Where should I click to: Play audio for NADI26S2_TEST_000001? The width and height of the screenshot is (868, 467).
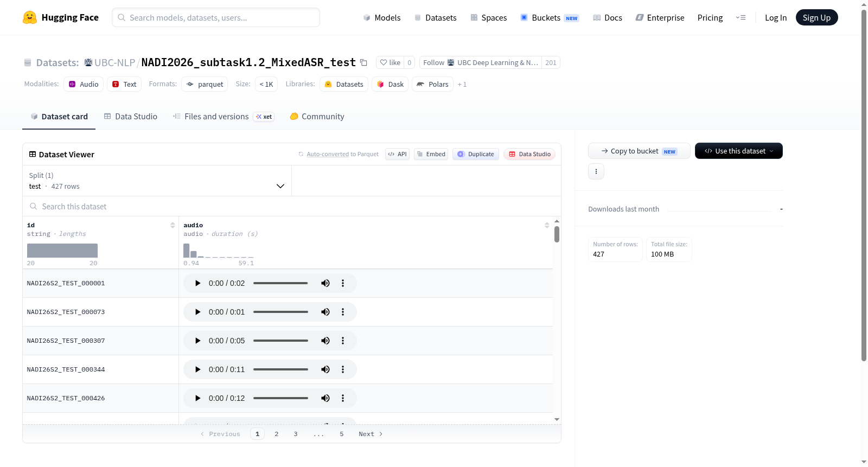point(197,283)
